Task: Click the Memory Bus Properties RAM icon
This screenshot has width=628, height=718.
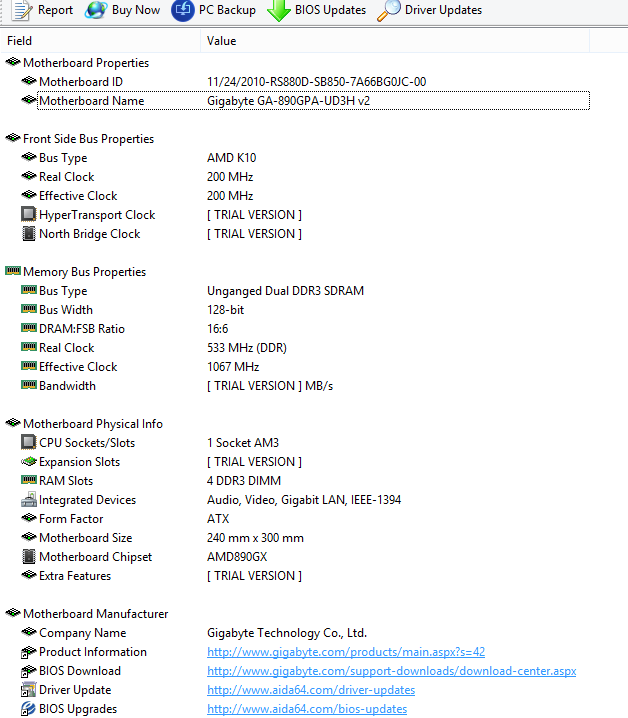Action: pyautogui.click(x=13, y=271)
